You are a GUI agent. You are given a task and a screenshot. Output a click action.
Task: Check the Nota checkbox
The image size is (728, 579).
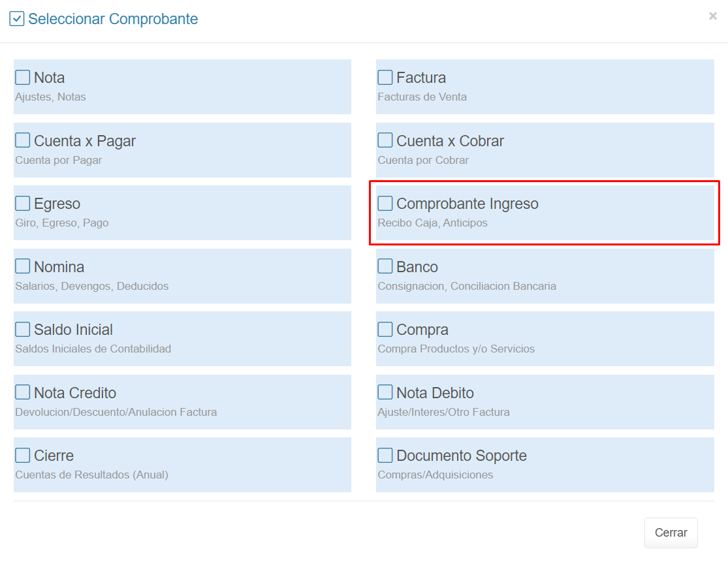(x=23, y=78)
